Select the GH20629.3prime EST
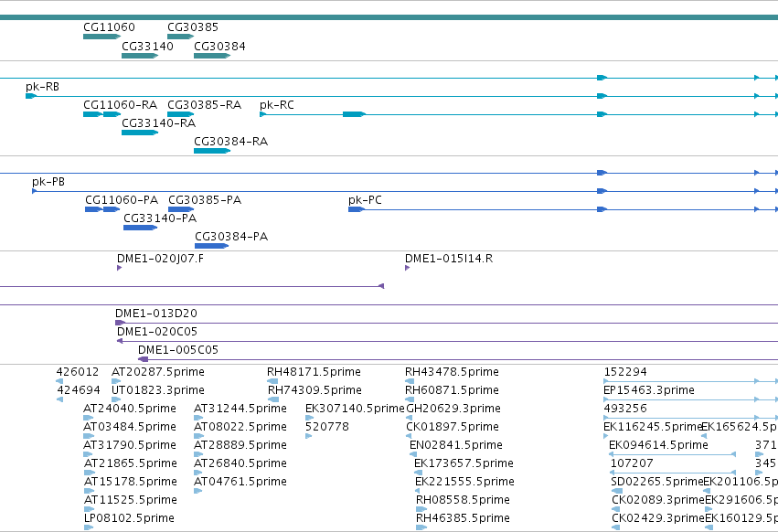778x532 pixels. click(453, 409)
